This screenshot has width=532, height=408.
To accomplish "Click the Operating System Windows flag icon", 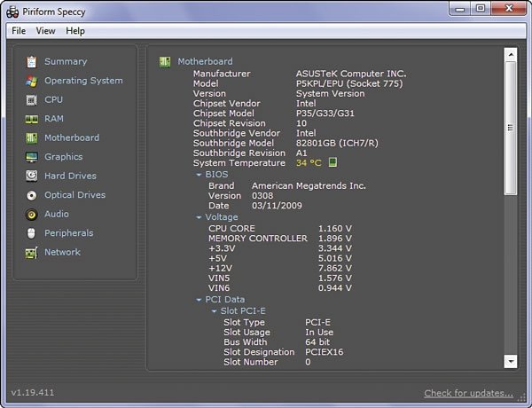I will [x=32, y=81].
